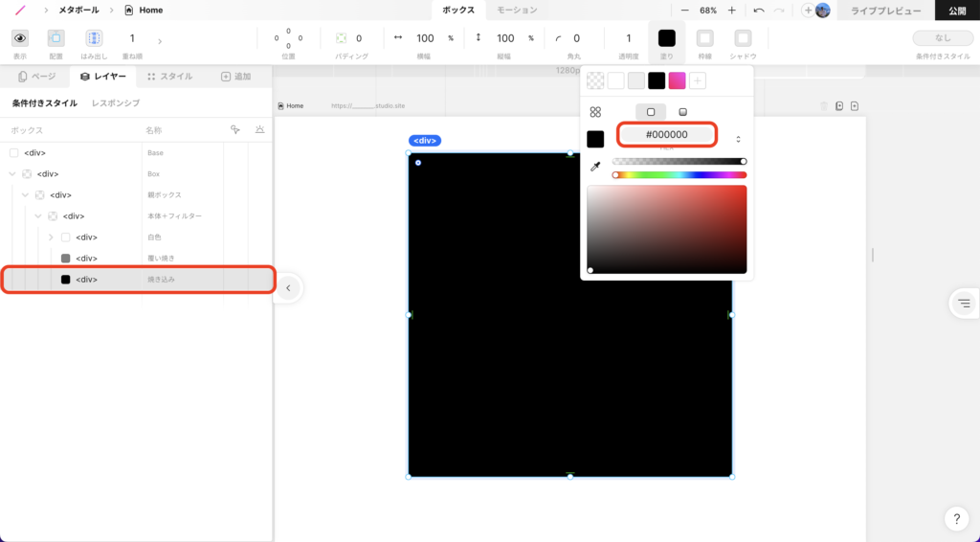This screenshot has width=980, height=542.
Task: Click the 公開 publish button
Action: 957,11
